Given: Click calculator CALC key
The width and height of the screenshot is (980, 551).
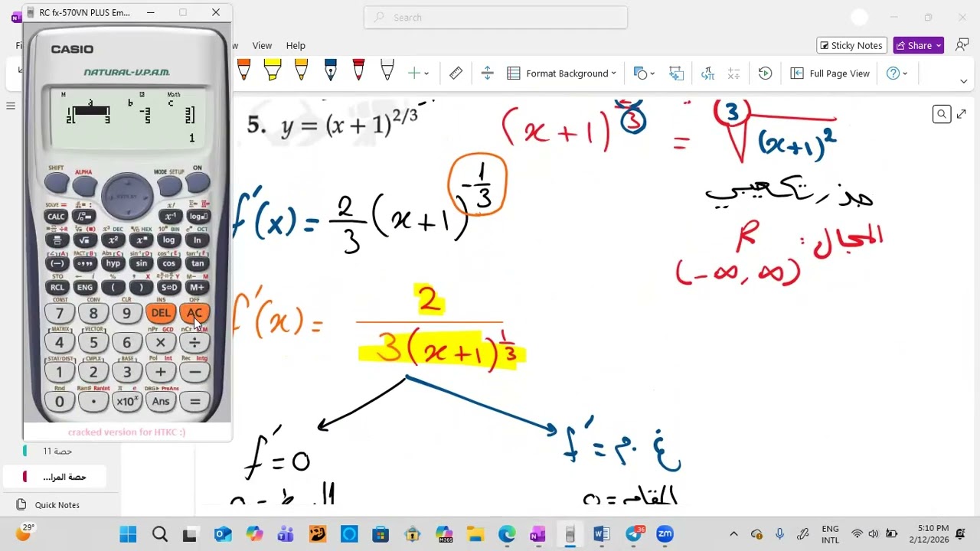Looking at the screenshot, I should [57, 217].
